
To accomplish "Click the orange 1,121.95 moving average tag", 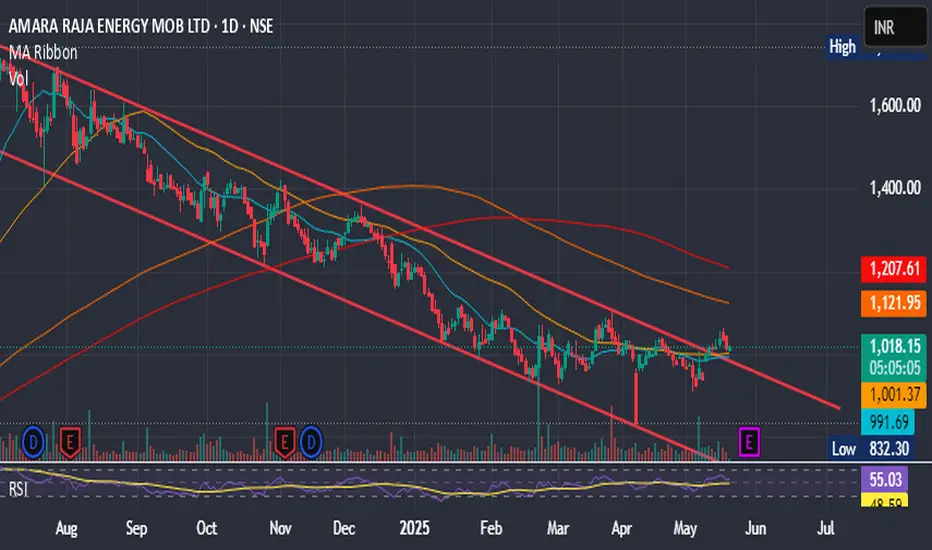I will tap(894, 303).
